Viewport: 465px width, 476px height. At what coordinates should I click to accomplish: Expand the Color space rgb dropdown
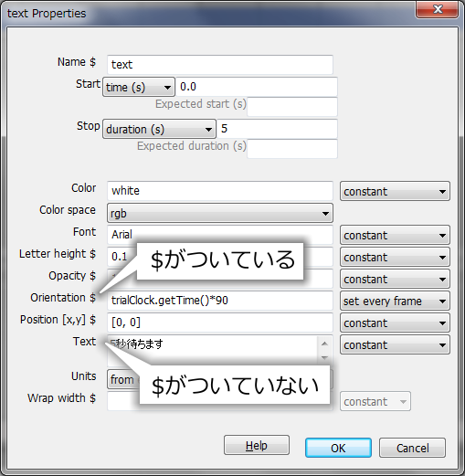pos(220,213)
